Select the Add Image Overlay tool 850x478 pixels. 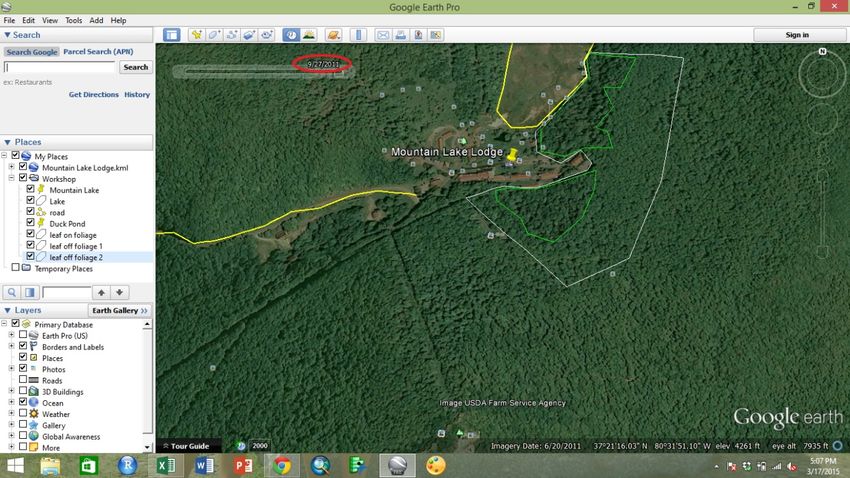(x=249, y=35)
